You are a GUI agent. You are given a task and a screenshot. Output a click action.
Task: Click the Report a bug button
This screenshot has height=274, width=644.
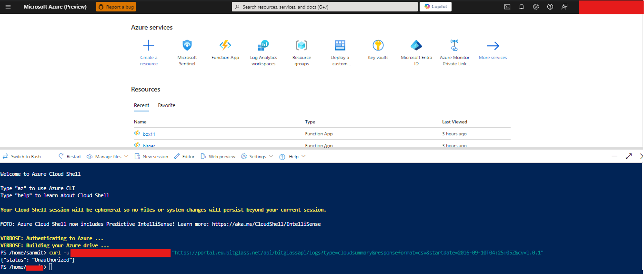click(x=116, y=7)
